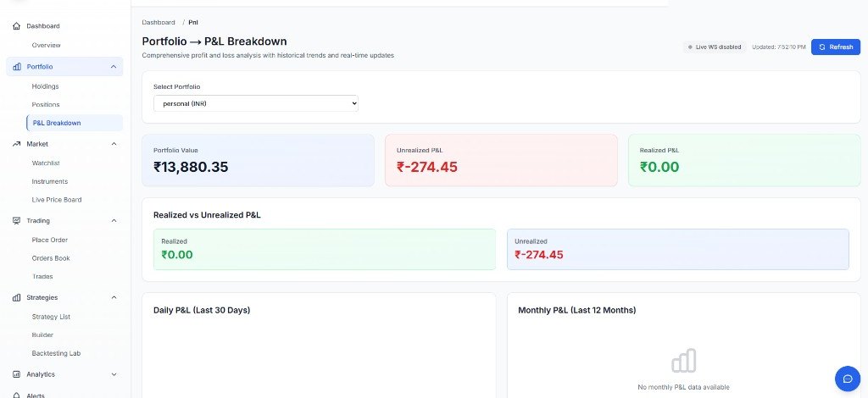Open the Orders Book
Viewport: 868px width, 398px height.
pos(51,258)
